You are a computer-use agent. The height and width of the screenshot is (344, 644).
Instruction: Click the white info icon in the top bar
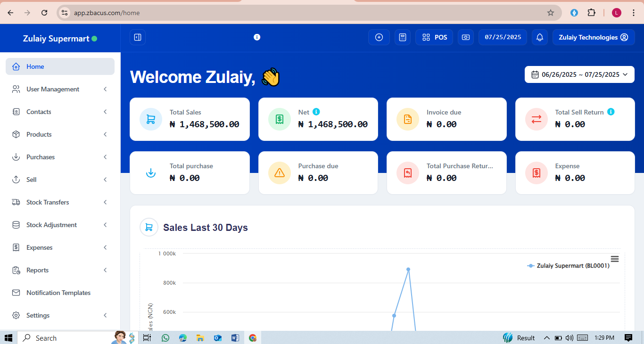point(257,37)
